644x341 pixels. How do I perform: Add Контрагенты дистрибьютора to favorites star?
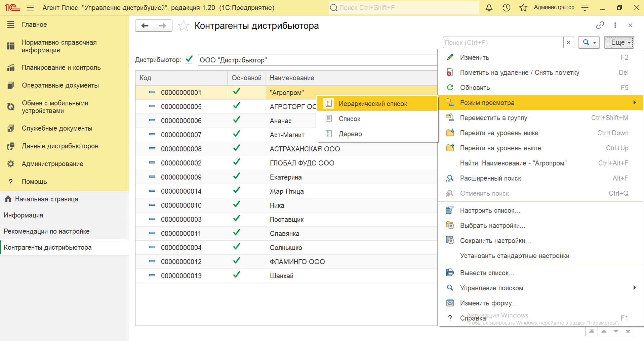click(184, 26)
